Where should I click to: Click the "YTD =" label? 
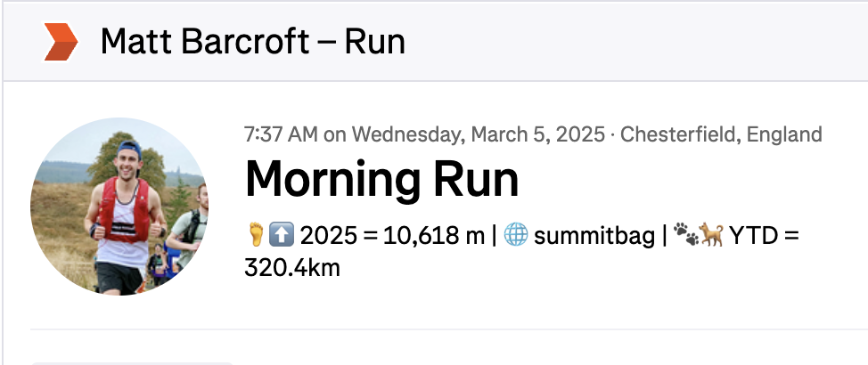[x=764, y=236]
